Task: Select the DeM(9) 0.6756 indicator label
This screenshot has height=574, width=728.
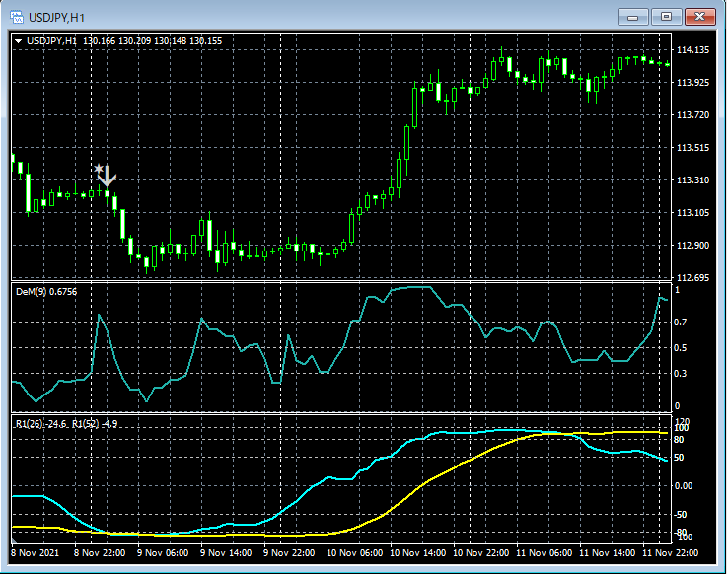Action: [x=46, y=291]
